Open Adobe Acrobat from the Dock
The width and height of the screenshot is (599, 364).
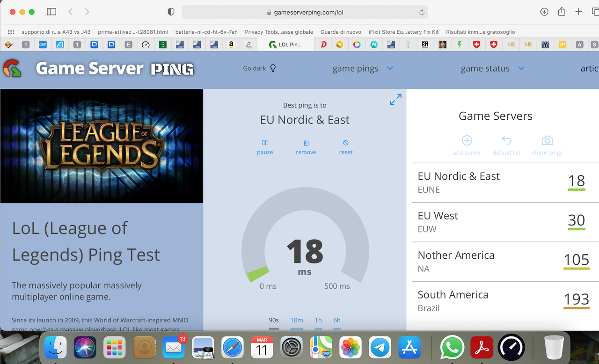(482, 348)
